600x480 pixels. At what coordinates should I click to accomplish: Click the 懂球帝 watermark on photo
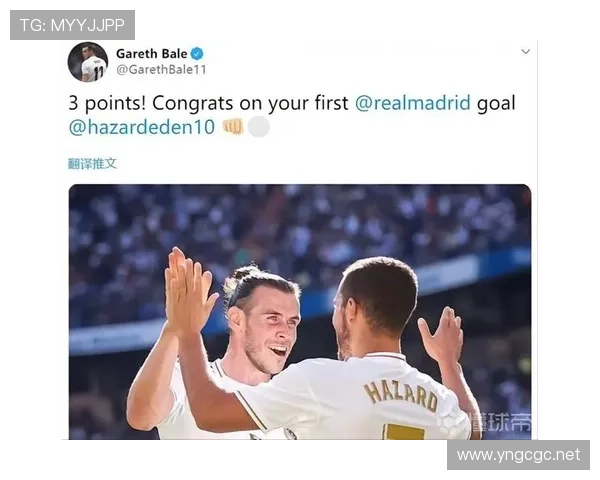coord(501,422)
